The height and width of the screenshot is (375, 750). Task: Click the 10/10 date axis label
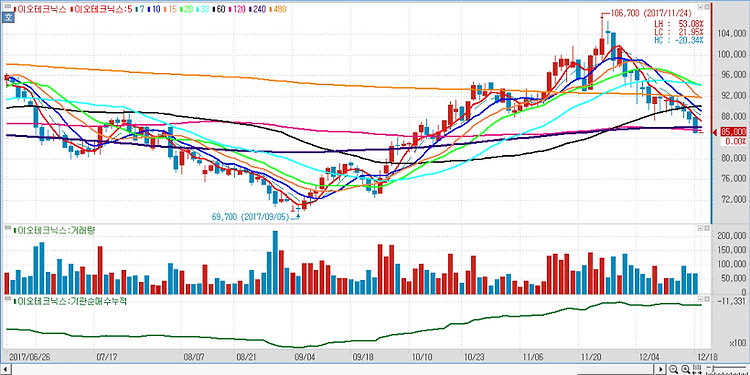click(421, 356)
